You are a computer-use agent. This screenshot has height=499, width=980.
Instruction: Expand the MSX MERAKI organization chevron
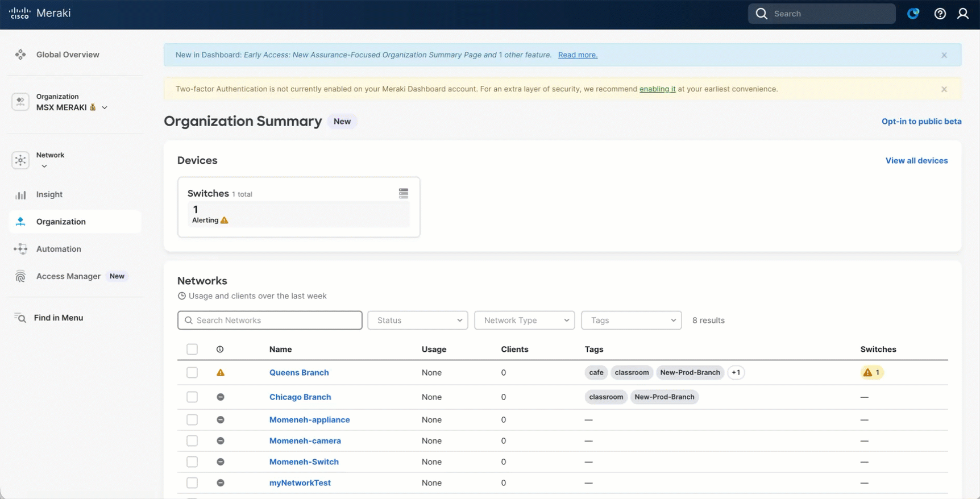coord(105,107)
